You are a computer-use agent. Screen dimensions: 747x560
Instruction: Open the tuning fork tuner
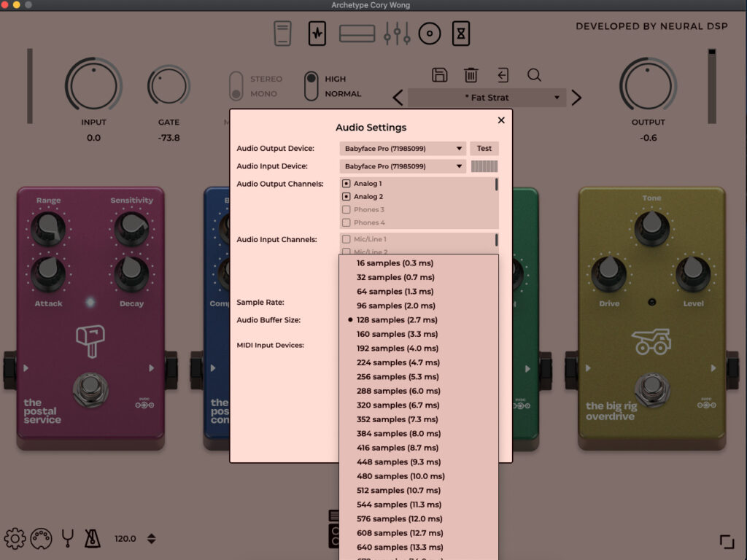(x=68, y=539)
